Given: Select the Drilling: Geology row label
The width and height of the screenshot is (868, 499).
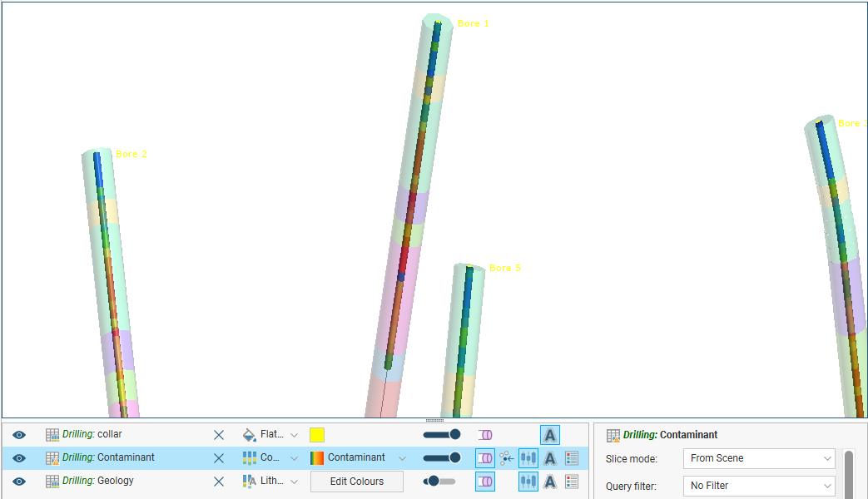Looking at the screenshot, I should [98, 481].
